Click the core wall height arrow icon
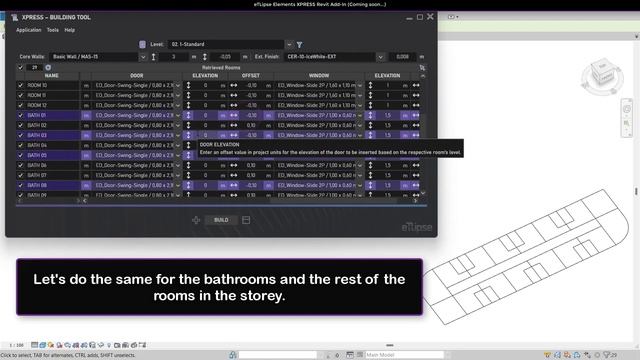Image resolution: width=640 pixels, height=360 pixels. 153,57
